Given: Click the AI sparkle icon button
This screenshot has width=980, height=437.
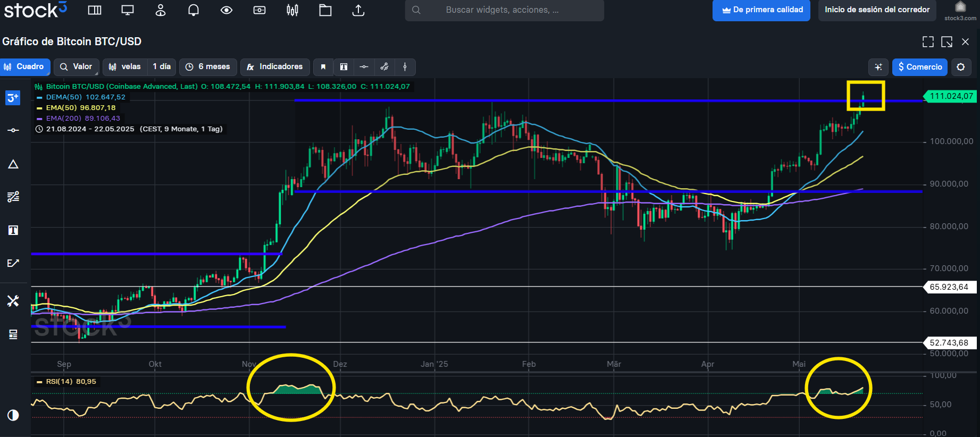Looking at the screenshot, I should pyautogui.click(x=878, y=67).
